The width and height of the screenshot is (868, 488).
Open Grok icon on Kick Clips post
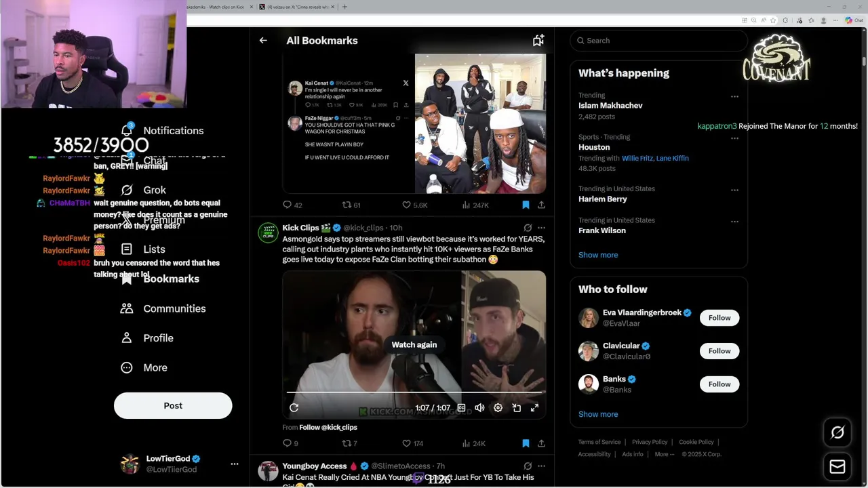(x=528, y=228)
